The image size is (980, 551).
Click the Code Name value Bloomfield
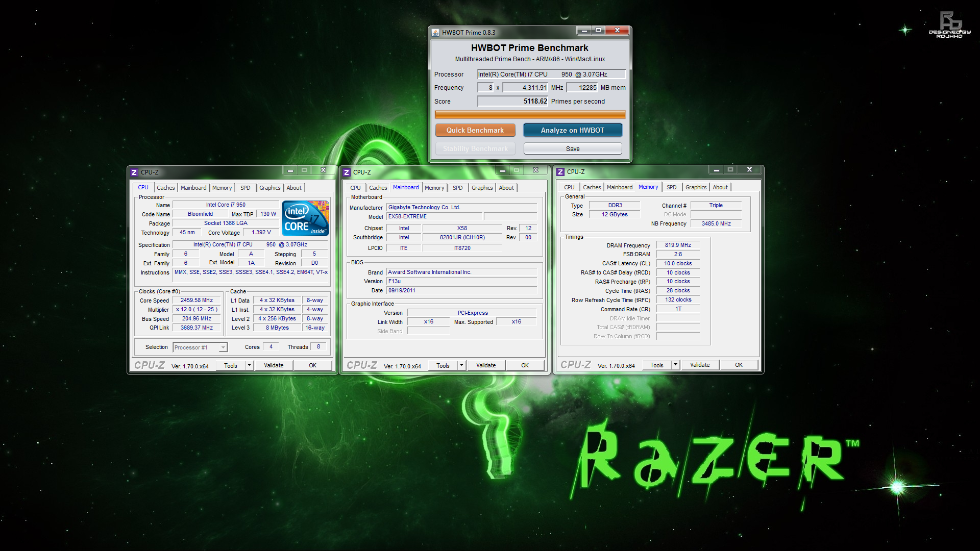(200, 214)
